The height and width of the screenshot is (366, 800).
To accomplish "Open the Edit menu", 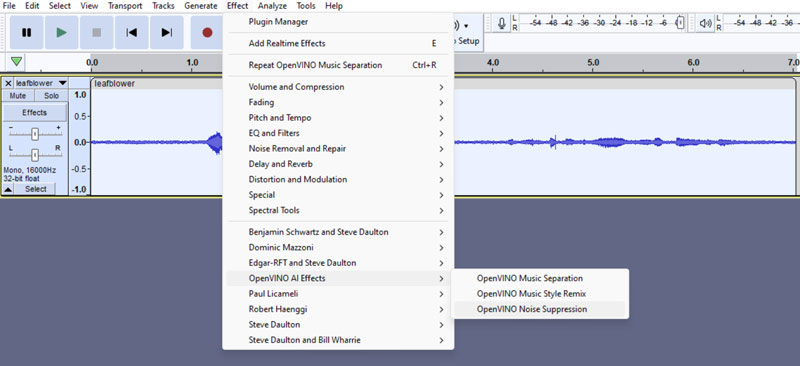I will coord(32,6).
